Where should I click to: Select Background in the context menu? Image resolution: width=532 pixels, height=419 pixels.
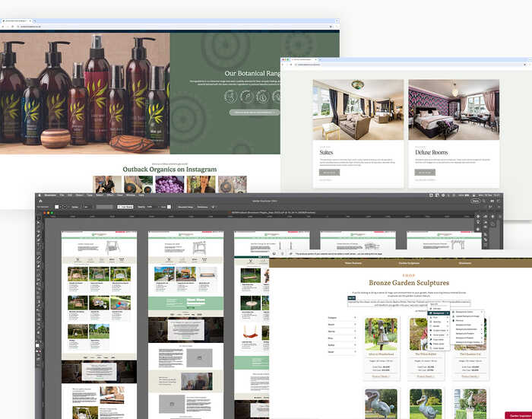tap(438, 313)
